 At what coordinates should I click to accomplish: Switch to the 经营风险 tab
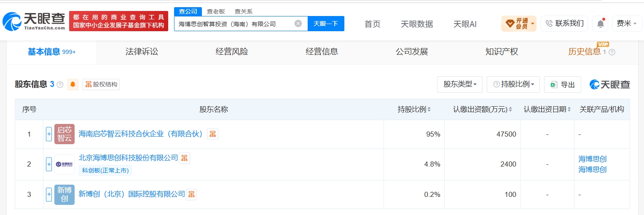[232, 52]
